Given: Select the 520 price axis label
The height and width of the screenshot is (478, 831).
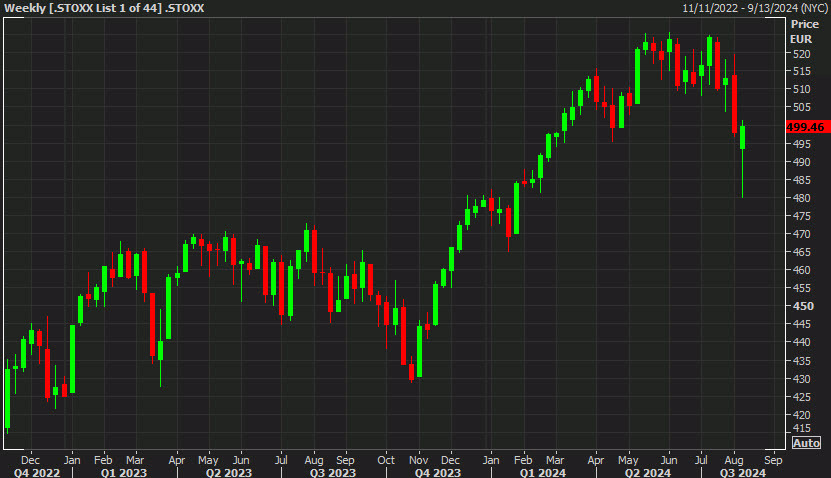Looking at the screenshot, I should [x=801, y=54].
